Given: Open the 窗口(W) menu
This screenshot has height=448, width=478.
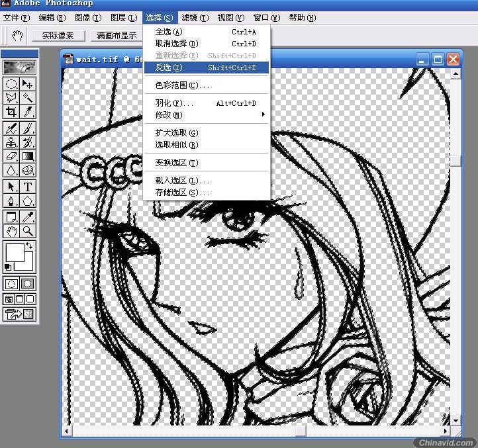Looking at the screenshot, I should point(267,18).
